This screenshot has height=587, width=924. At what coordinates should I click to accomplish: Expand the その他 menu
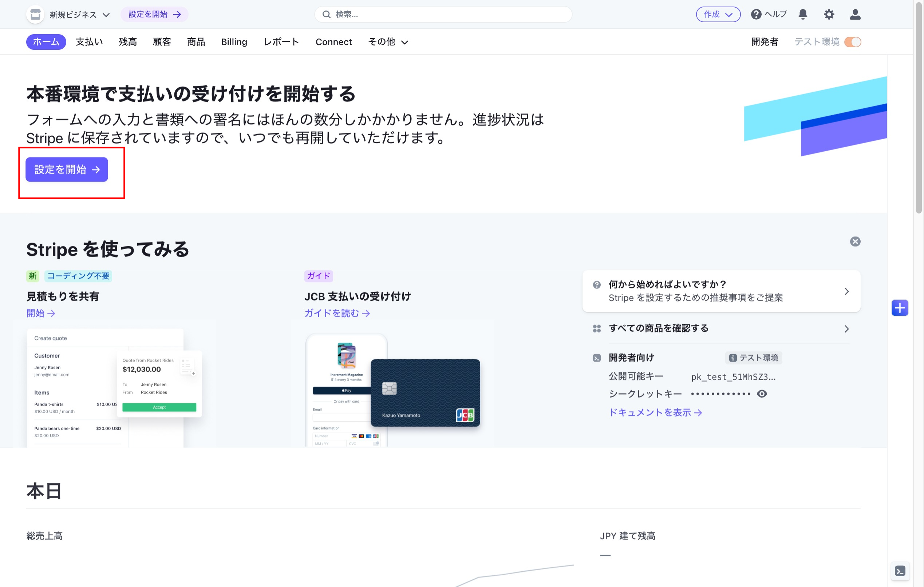pos(388,42)
